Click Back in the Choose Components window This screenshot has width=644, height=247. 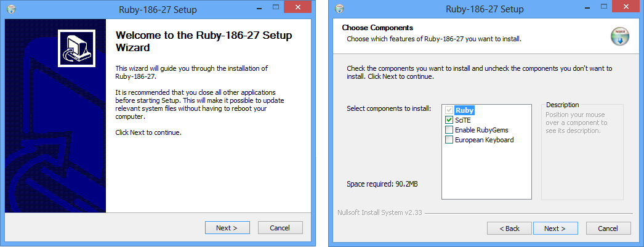509,229
